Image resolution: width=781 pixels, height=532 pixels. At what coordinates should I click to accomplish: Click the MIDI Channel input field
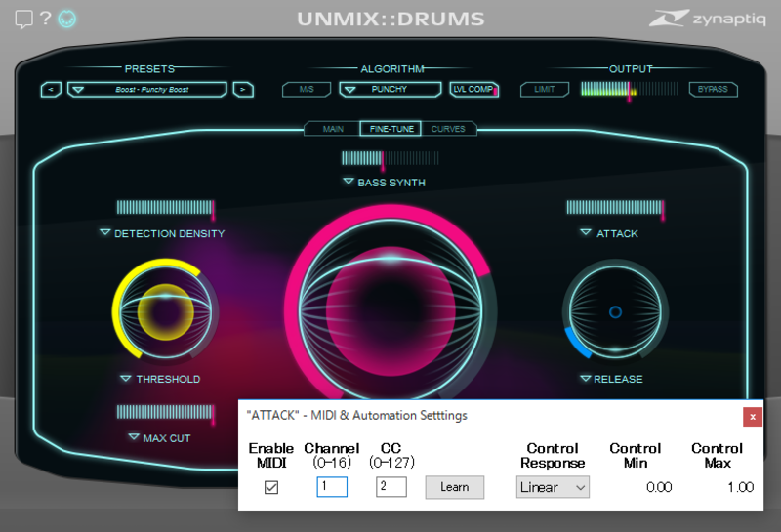332,487
